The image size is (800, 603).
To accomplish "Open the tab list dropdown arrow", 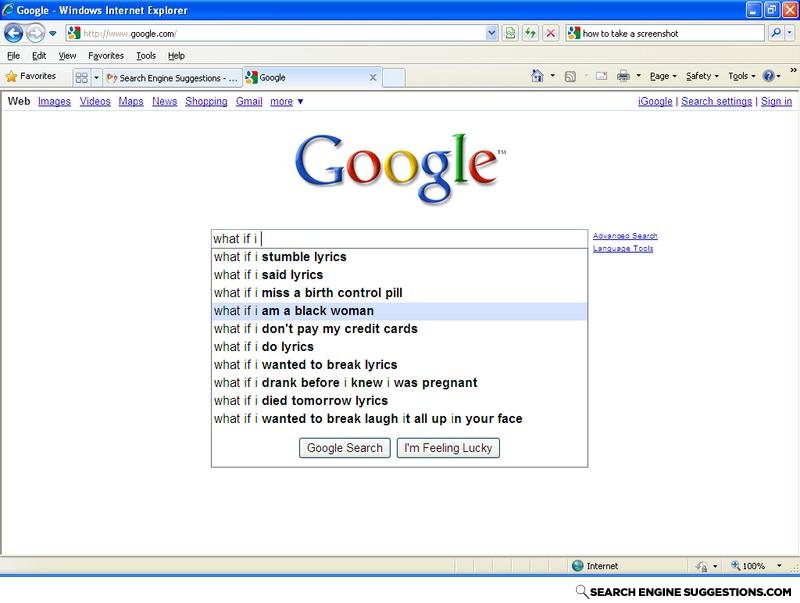I will tap(96, 78).
